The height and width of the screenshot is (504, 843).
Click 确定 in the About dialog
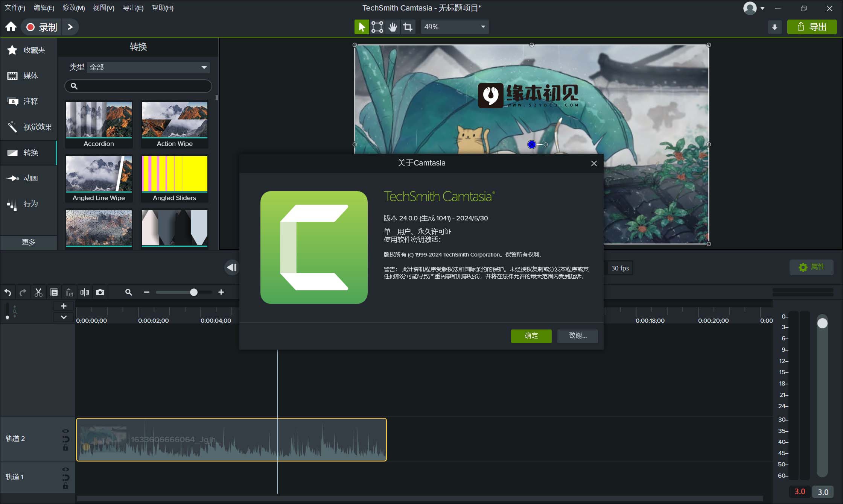point(531,336)
